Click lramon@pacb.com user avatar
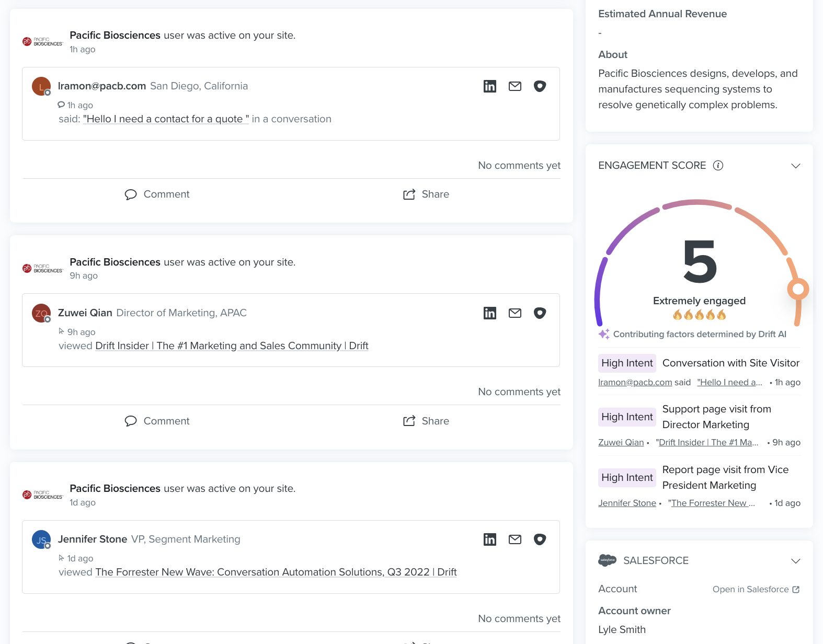This screenshot has height=644, width=823. pyautogui.click(x=41, y=86)
